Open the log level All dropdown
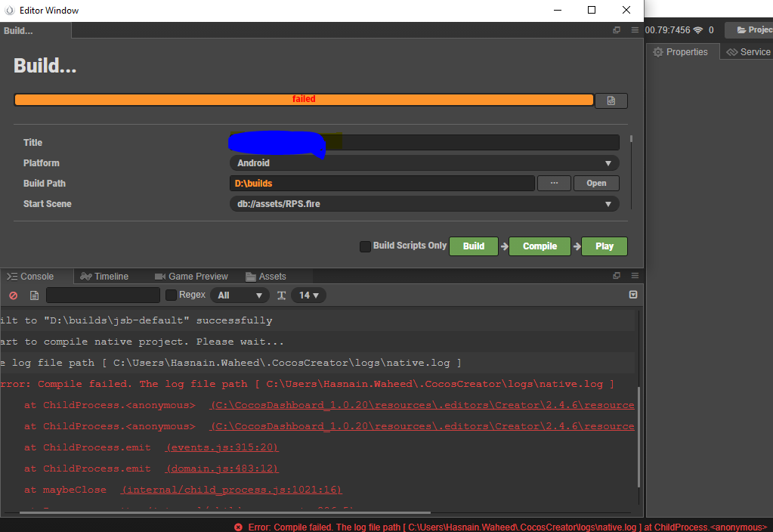Image resolution: width=773 pixels, height=532 pixels. tap(240, 295)
